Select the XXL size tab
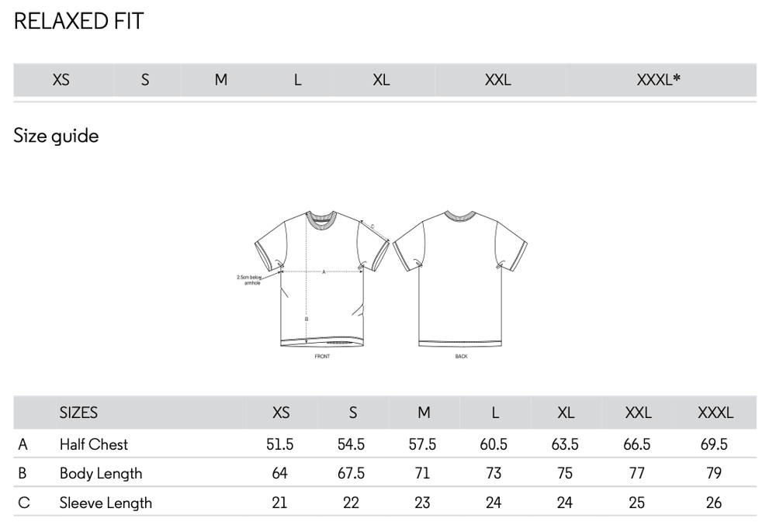776x532 pixels. pyautogui.click(x=497, y=80)
